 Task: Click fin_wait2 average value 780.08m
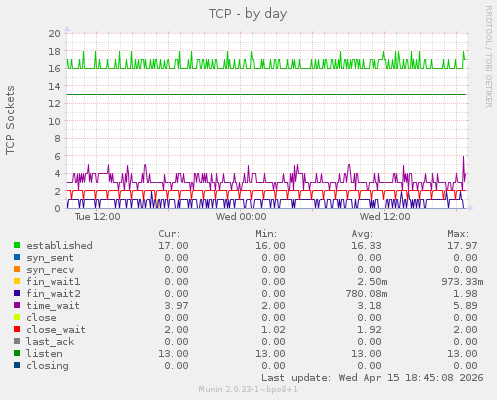(366, 294)
